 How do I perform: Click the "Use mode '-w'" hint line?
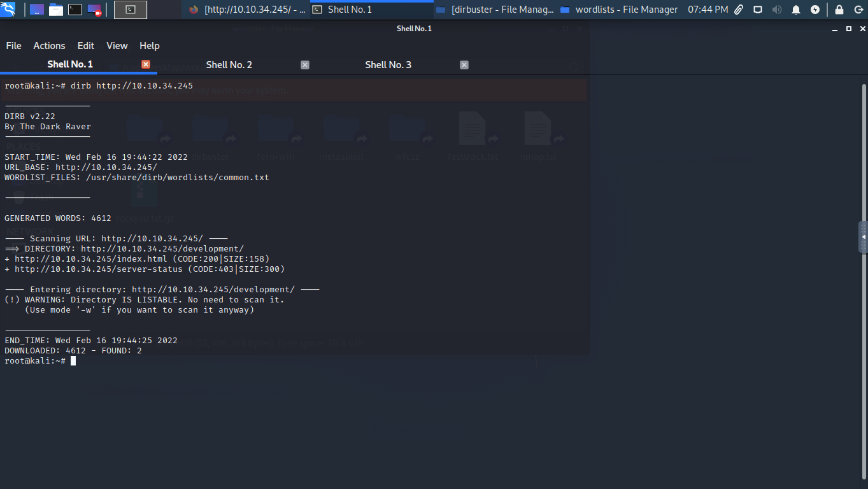click(139, 309)
